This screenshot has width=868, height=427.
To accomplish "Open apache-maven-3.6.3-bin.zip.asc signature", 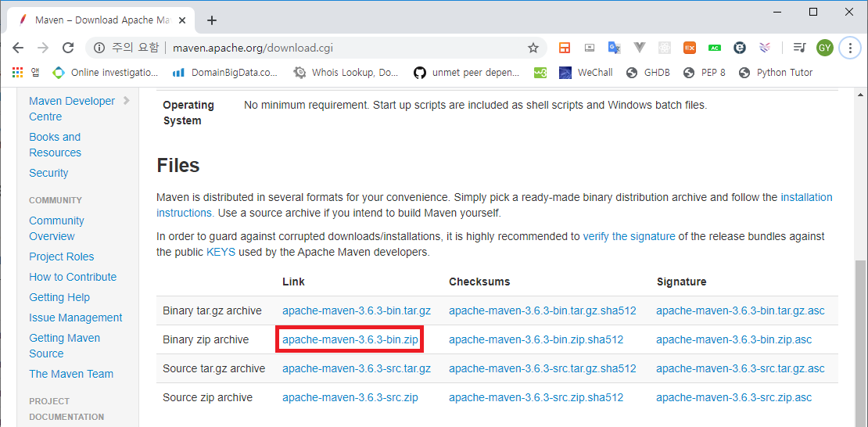I will click(x=734, y=339).
